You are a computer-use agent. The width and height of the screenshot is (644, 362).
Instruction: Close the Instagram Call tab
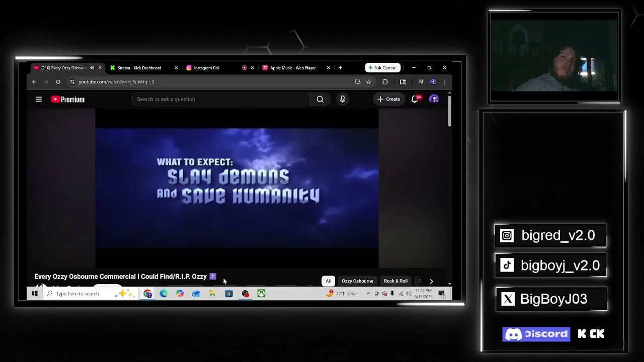tap(253, 68)
